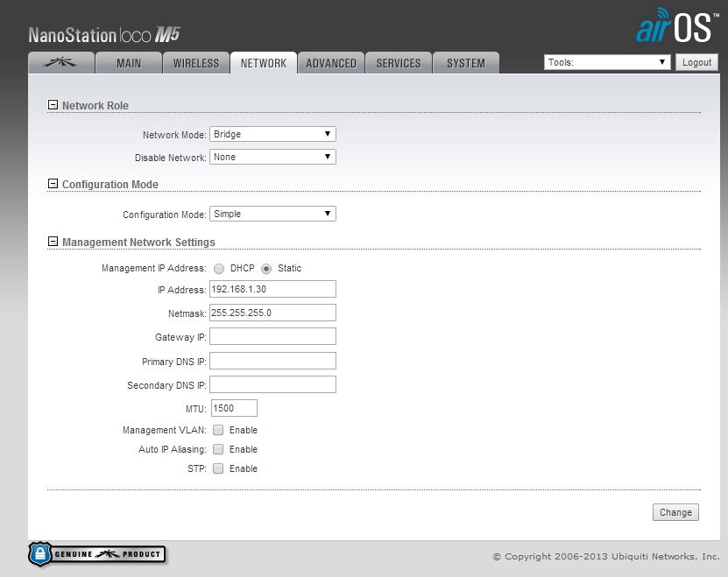This screenshot has width=728, height=577.
Task: Click the Change button
Action: 675,512
